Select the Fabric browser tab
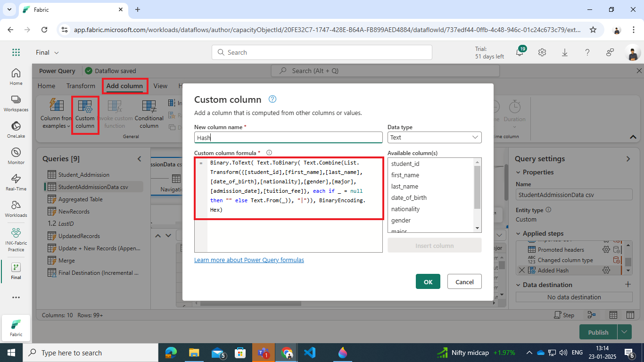 point(73,9)
